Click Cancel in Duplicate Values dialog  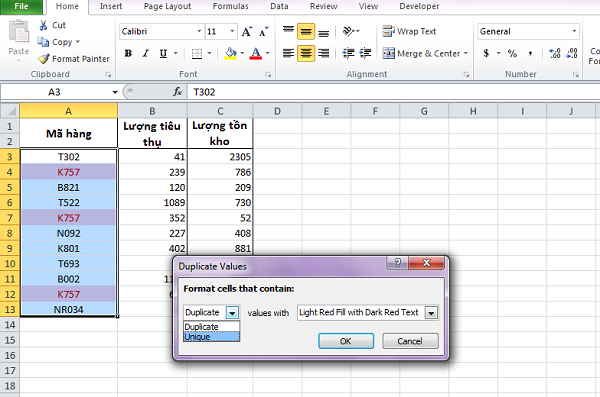pos(410,341)
